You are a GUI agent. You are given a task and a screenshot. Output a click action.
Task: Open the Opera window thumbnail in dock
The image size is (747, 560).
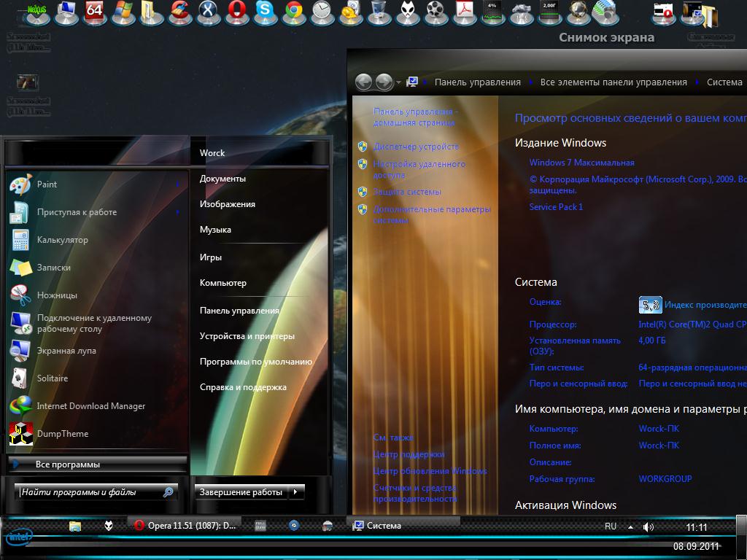pyautogui.click(x=663, y=13)
